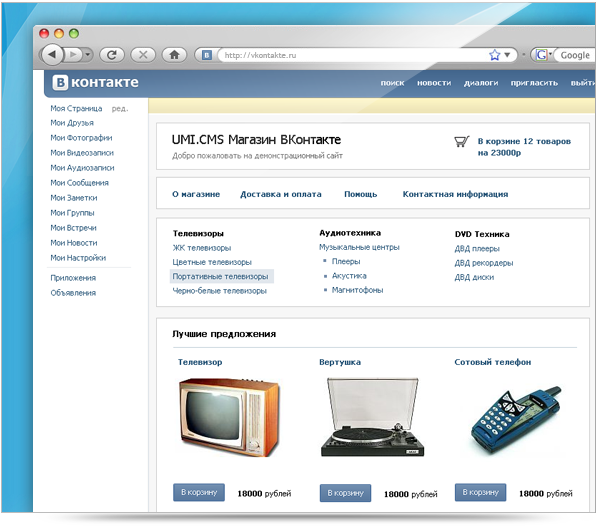
Task: Open Google search engine selector dropdown
Action: pos(543,55)
